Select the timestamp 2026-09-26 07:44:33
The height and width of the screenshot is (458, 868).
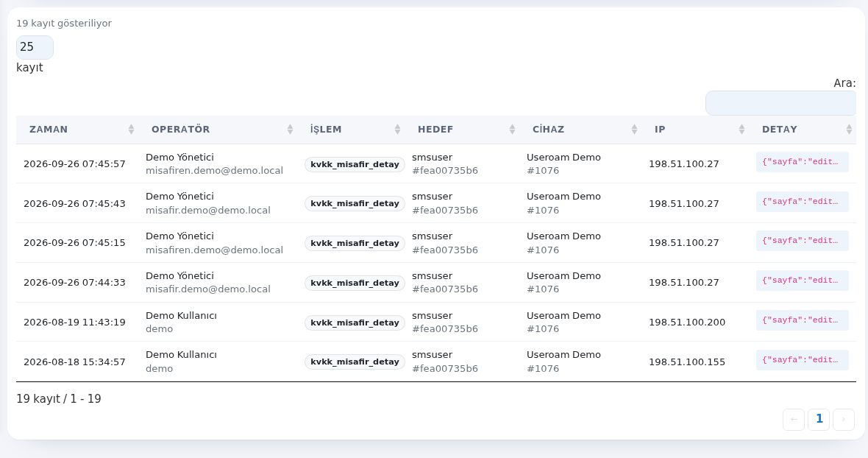click(x=75, y=283)
